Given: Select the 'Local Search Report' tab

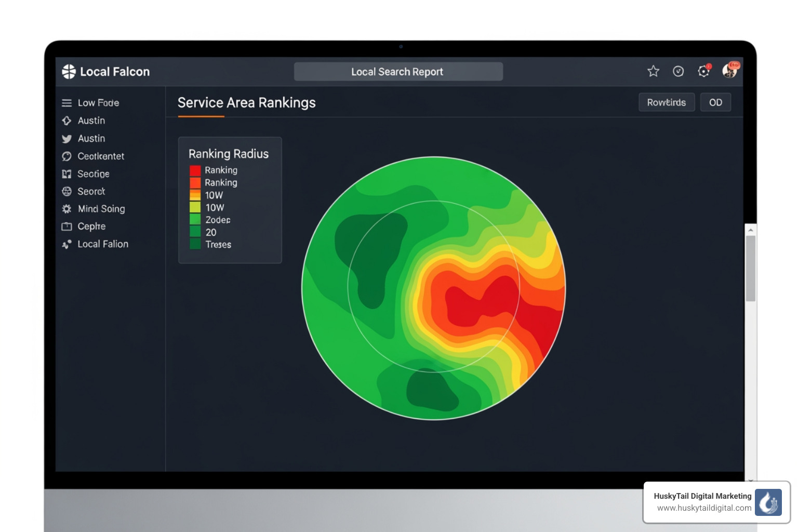Looking at the screenshot, I should click(x=398, y=71).
